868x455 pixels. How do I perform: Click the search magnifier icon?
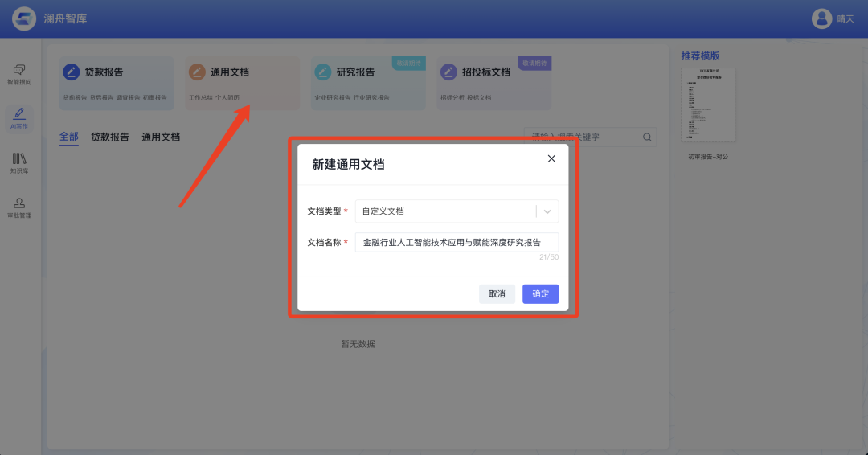click(x=647, y=137)
